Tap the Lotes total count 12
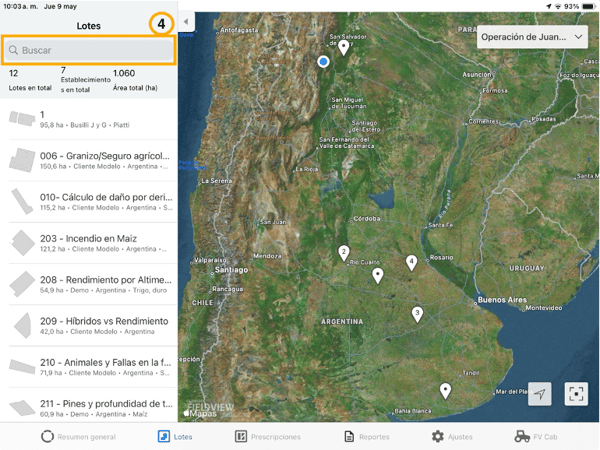Image resolution: width=600 pixels, height=450 pixels. pyautogui.click(x=13, y=73)
